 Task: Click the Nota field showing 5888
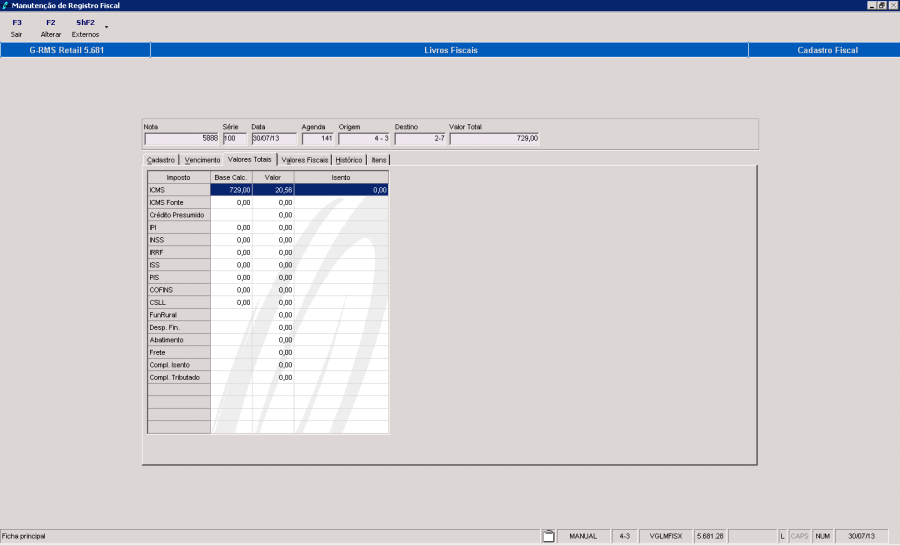(x=181, y=138)
